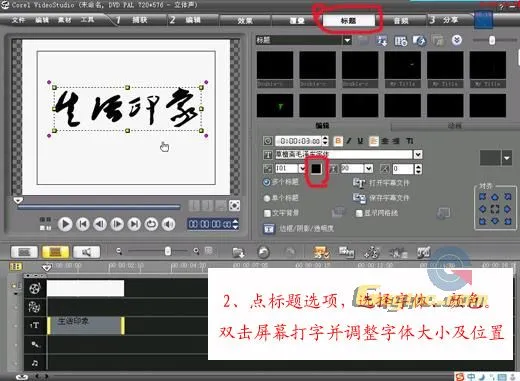
Task: Expand the 标题 library category dropdown
Action: pos(347,40)
